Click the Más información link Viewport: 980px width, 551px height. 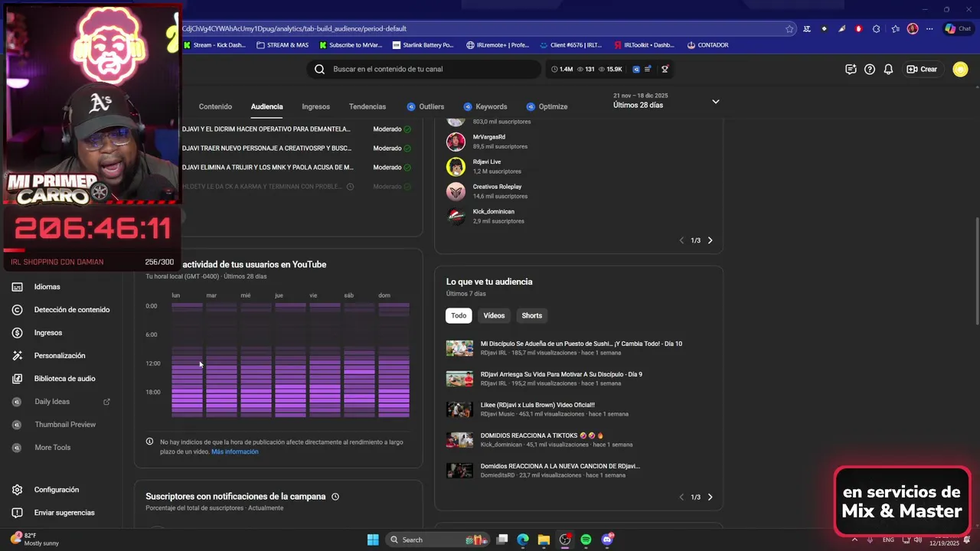(x=235, y=452)
